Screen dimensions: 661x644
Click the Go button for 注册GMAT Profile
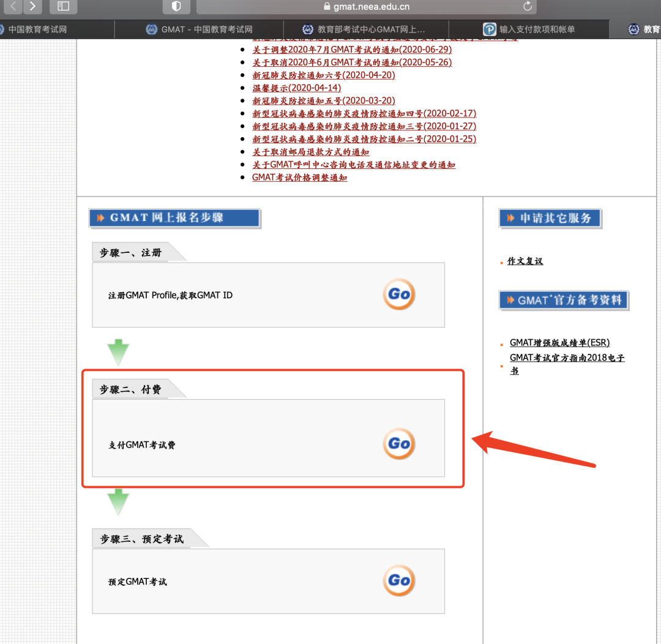click(399, 294)
